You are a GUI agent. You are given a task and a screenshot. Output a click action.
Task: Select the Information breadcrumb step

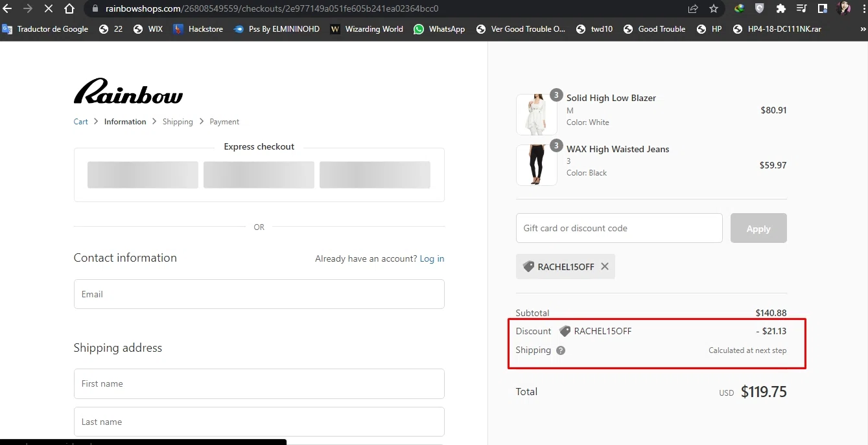pyautogui.click(x=125, y=122)
